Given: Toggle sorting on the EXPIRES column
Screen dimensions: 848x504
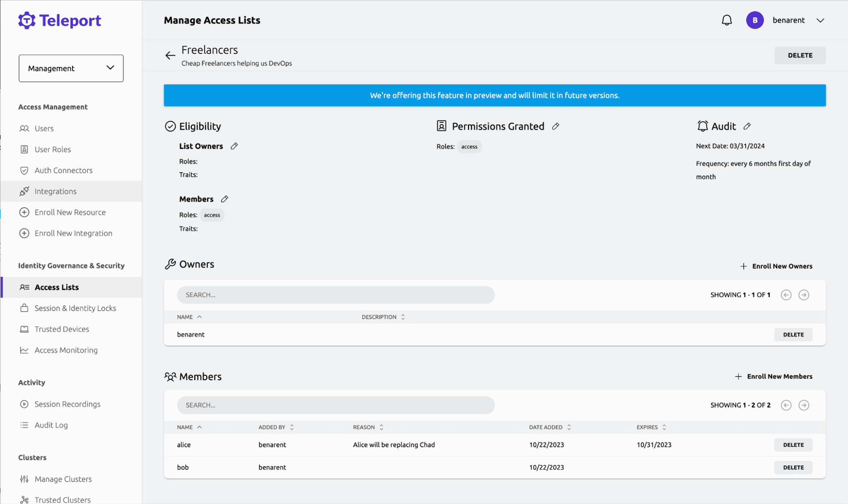Looking at the screenshot, I should (x=664, y=427).
